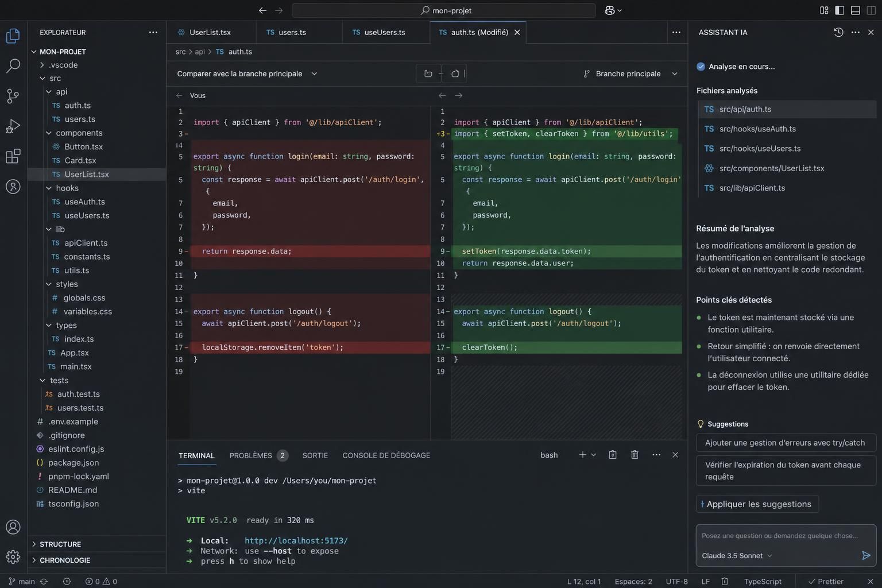The image size is (882, 588).
Task: Go to next change in right diff pane
Action: (x=459, y=95)
